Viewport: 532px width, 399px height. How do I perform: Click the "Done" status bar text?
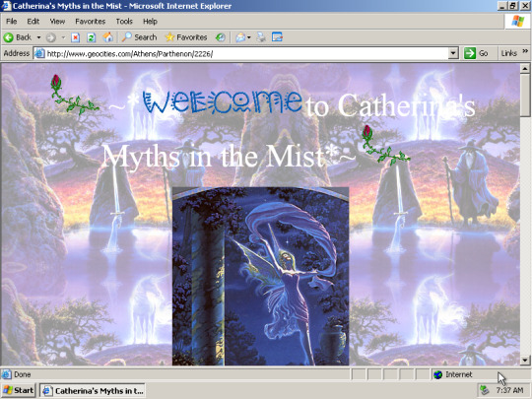(x=23, y=374)
